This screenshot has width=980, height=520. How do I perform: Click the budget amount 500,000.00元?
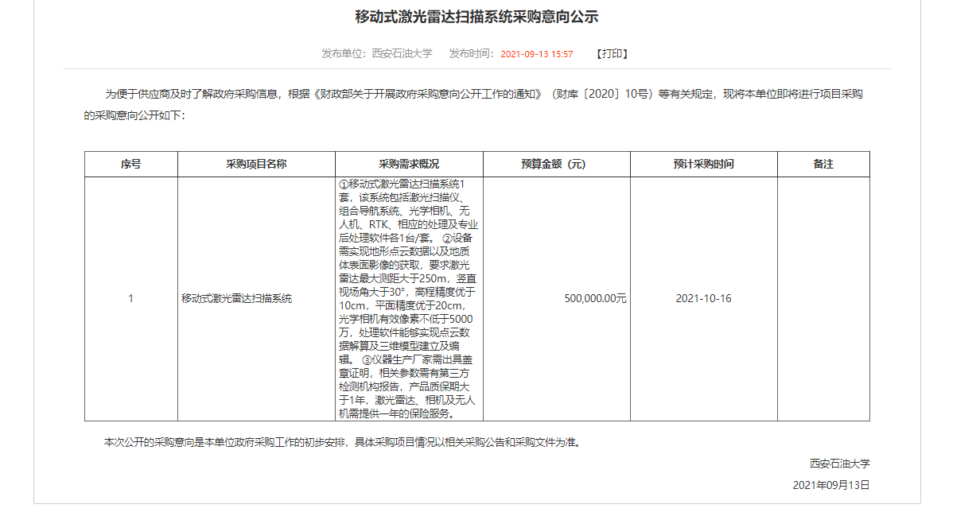[x=595, y=299]
